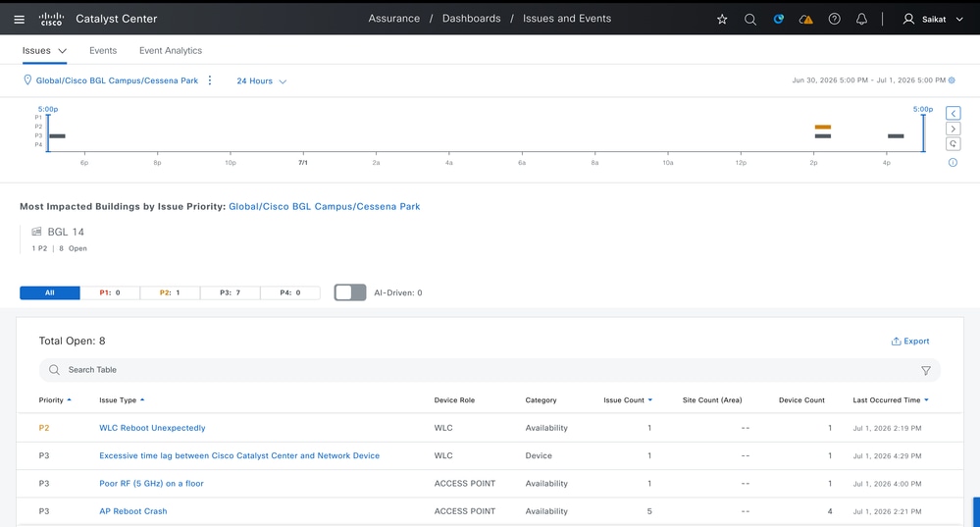Open help question mark icon
Image resolution: width=980 pixels, height=527 pixels.
pos(835,20)
